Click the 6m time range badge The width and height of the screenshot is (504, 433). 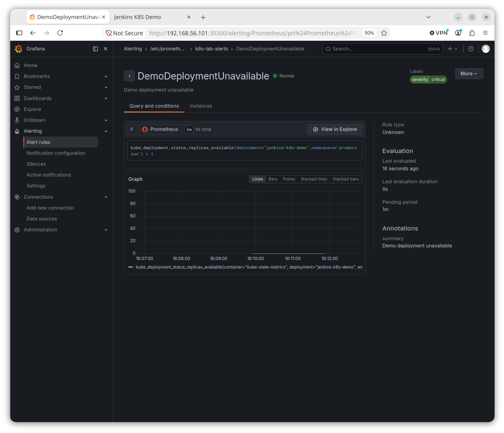point(189,130)
